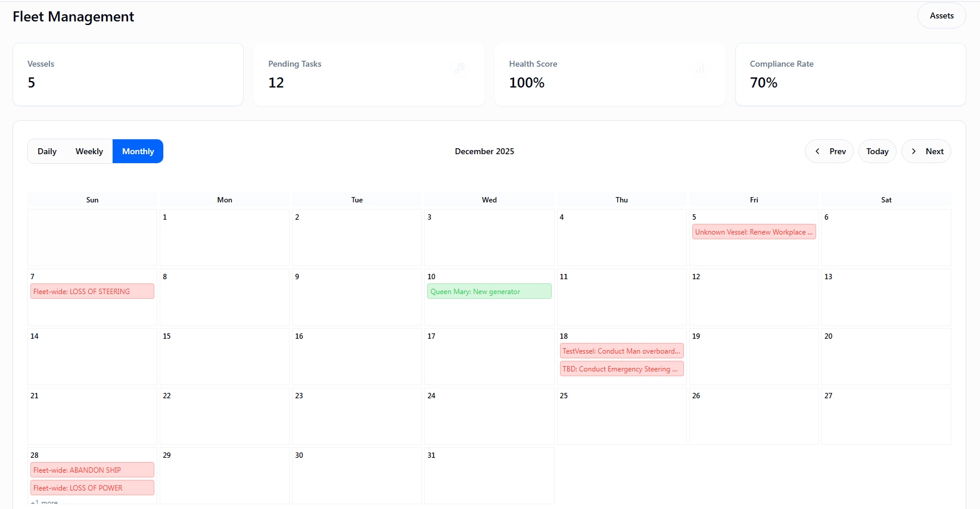Open the Assets page button
The image size is (980, 509).
coord(941,16)
